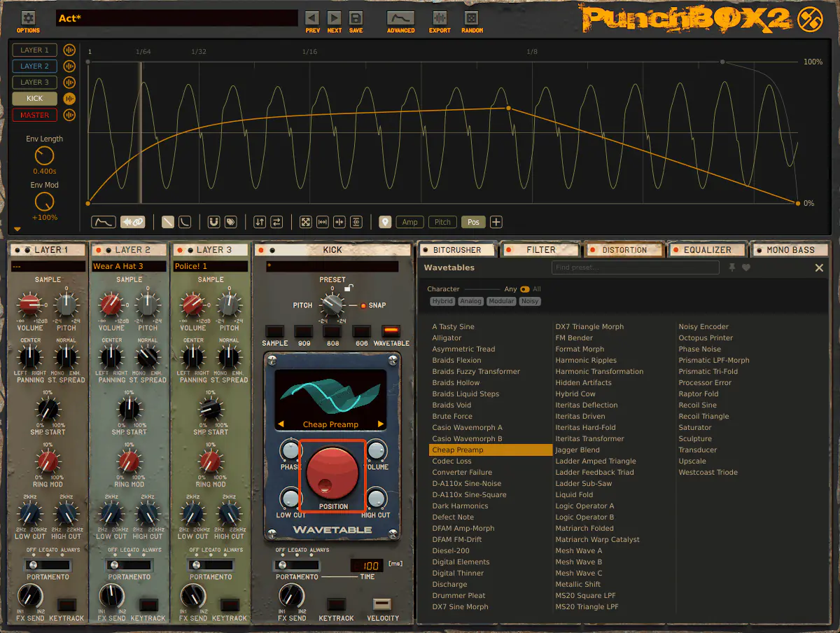Select the MASTER layer button
This screenshot has height=633, width=840.
35,115
